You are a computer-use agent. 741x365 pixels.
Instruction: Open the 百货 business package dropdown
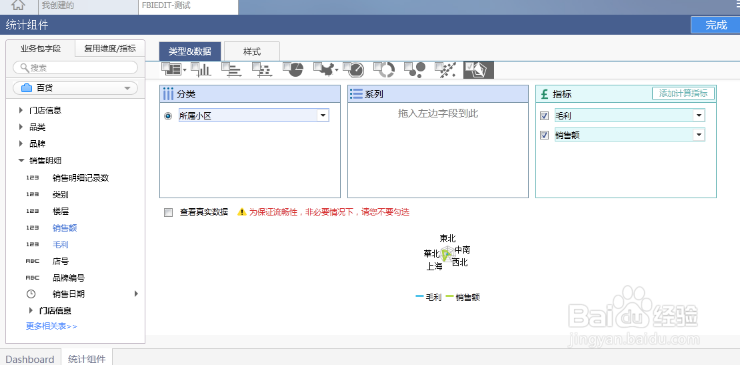pos(76,88)
